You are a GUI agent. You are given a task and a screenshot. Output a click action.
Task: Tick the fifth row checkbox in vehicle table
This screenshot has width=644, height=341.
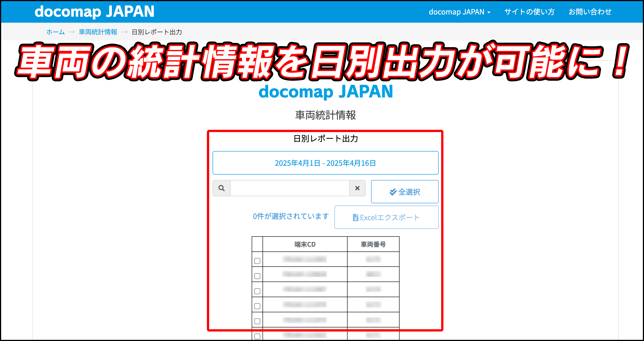click(x=257, y=321)
